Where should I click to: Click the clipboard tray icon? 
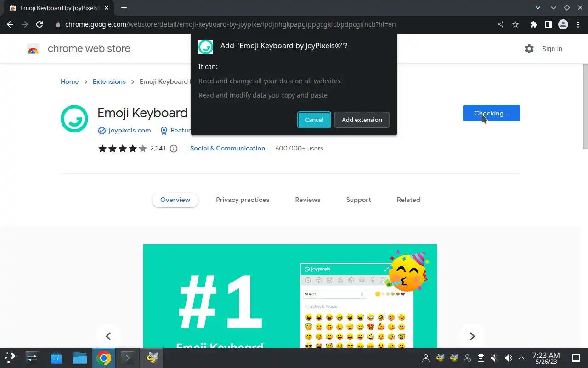click(x=481, y=358)
